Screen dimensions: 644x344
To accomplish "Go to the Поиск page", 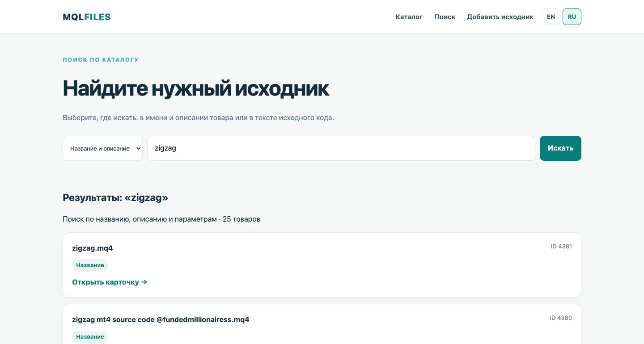I will (445, 17).
